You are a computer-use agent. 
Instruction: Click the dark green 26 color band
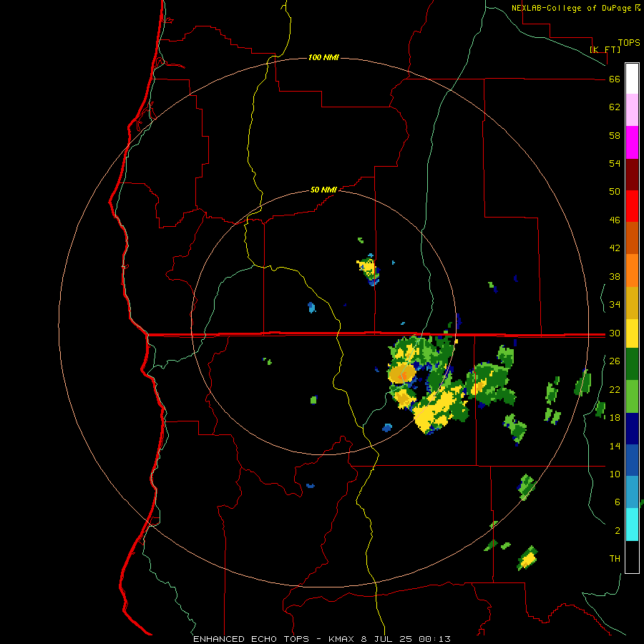tap(632, 364)
